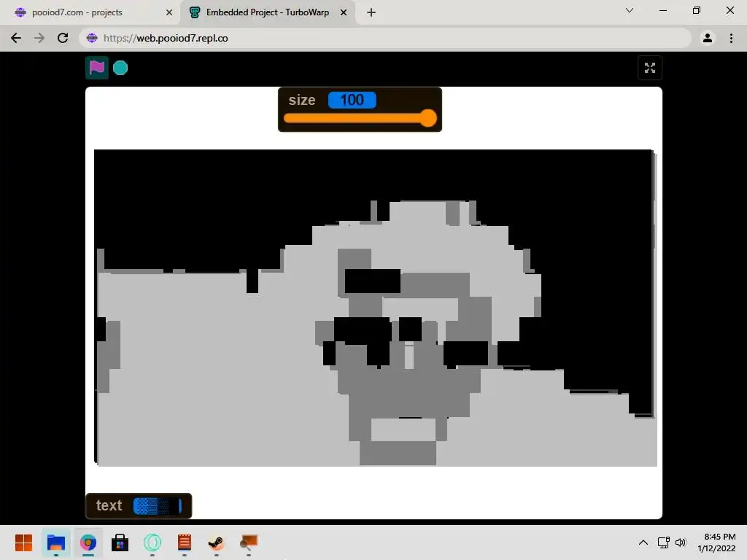
Task: Click the grayscale pixelated image on stage
Action: 376,308
